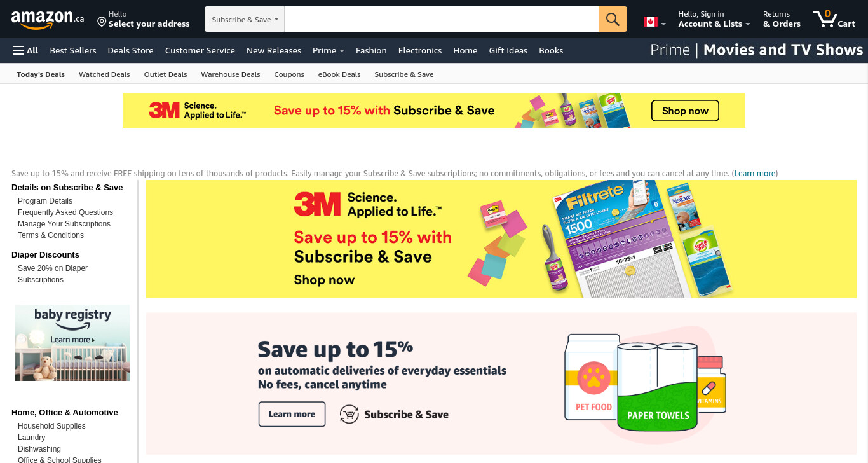Open the hamburger All menu

(25, 50)
